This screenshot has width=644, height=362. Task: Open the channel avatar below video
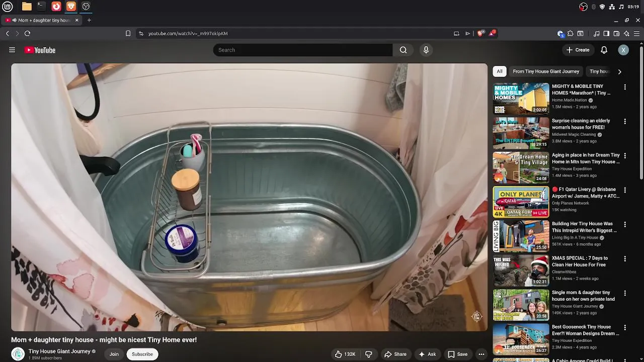point(18,354)
